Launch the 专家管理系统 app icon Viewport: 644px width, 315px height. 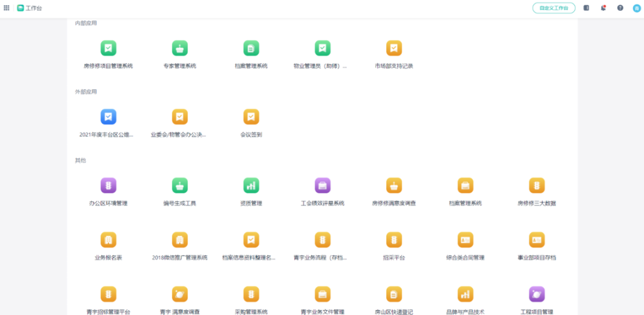pyautogui.click(x=180, y=48)
